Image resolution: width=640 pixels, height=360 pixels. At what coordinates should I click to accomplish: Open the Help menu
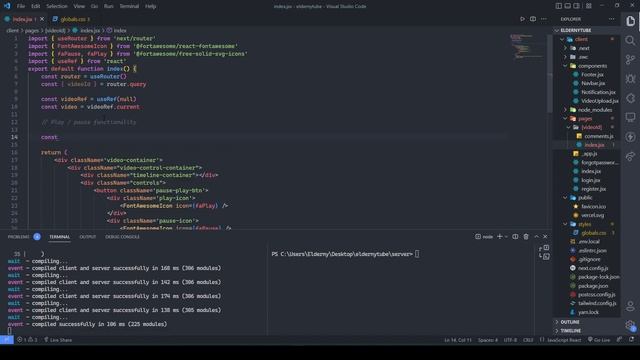click(151, 6)
